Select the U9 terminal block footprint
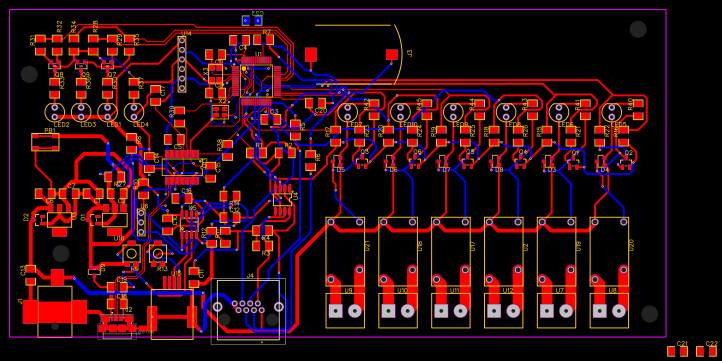The image size is (722, 361). tap(345, 311)
